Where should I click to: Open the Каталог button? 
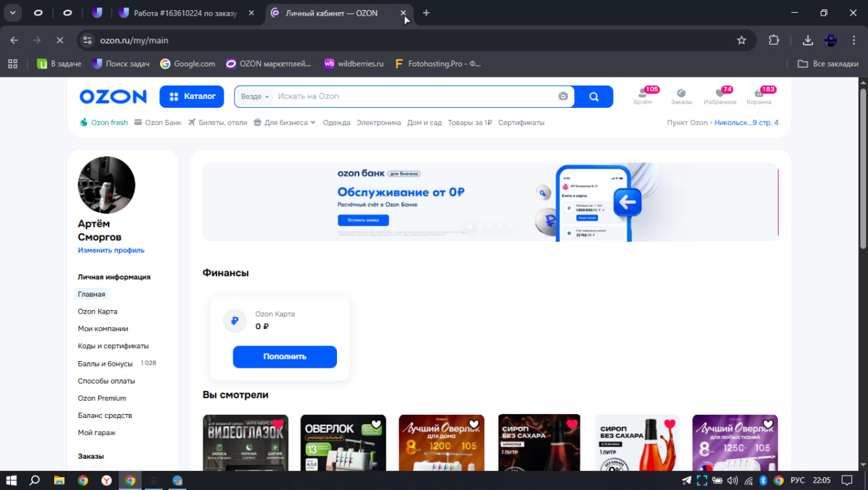[x=192, y=96]
